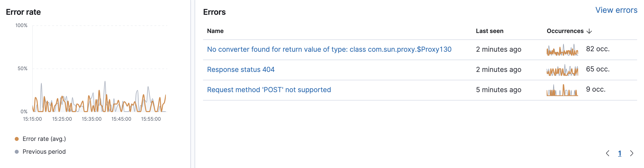Select page 1 in pagination
The height and width of the screenshot is (168, 644).
coord(619,154)
